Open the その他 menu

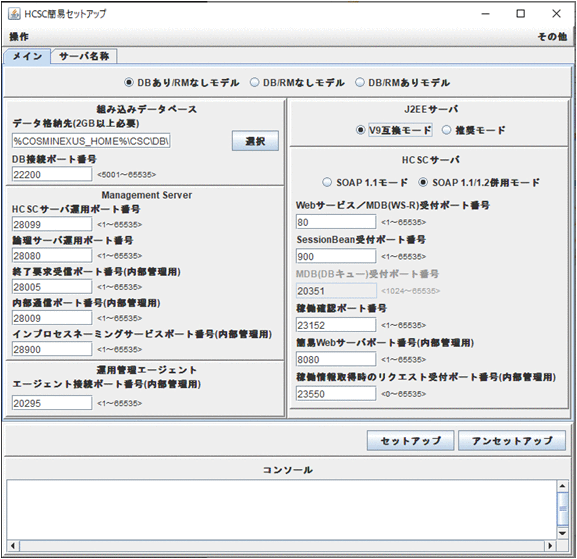(x=552, y=37)
